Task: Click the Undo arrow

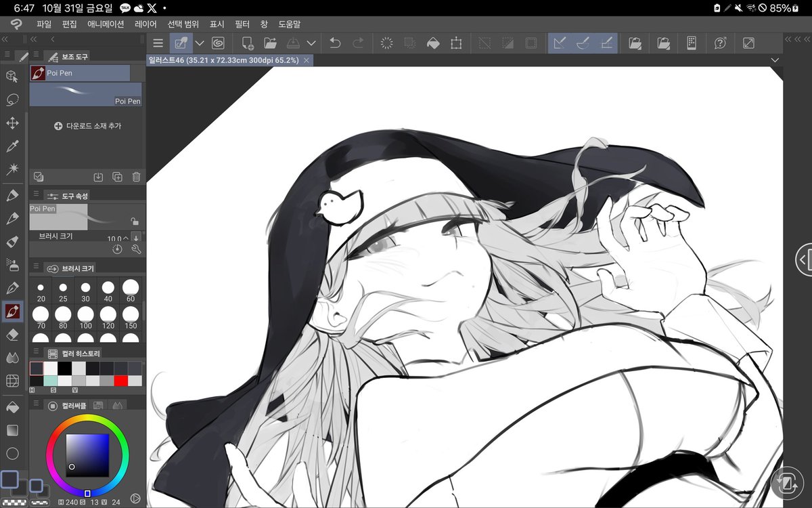Action: coord(335,43)
